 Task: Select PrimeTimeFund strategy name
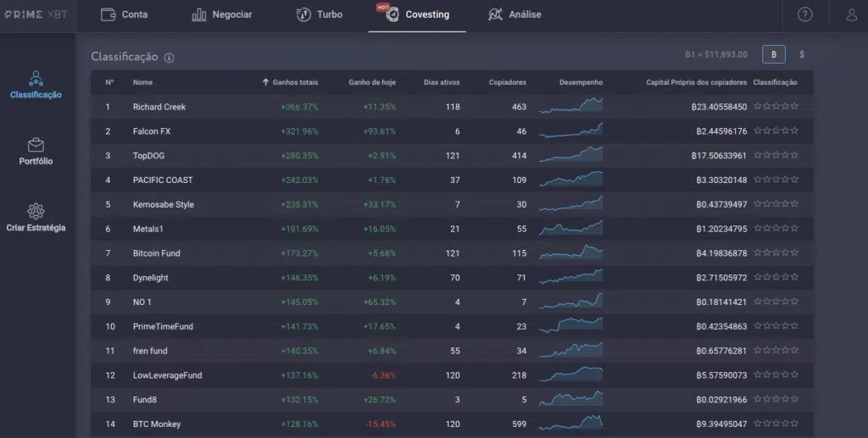[x=163, y=326]
